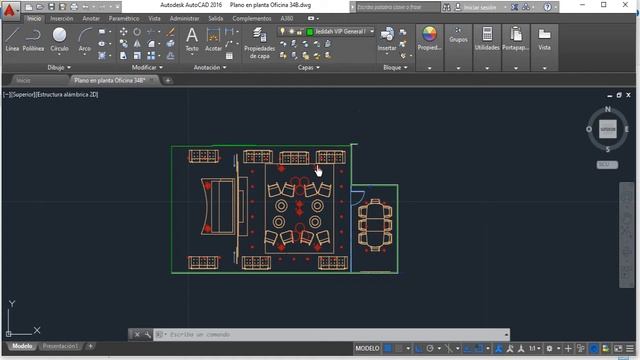Open Propiedades de capa manager
This screenshot has width=640, height=360.
(x=260, y=43)
